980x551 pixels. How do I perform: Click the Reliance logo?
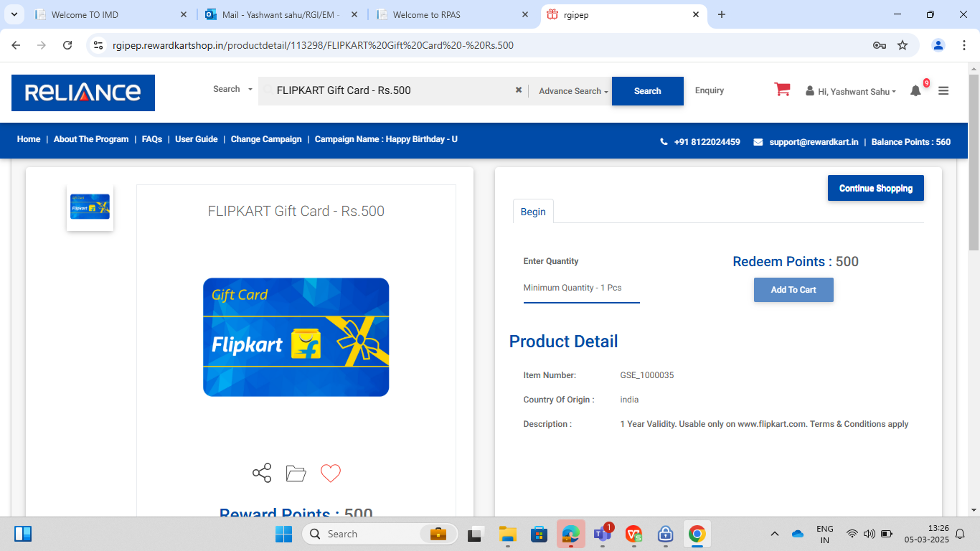tap(83, 93)
